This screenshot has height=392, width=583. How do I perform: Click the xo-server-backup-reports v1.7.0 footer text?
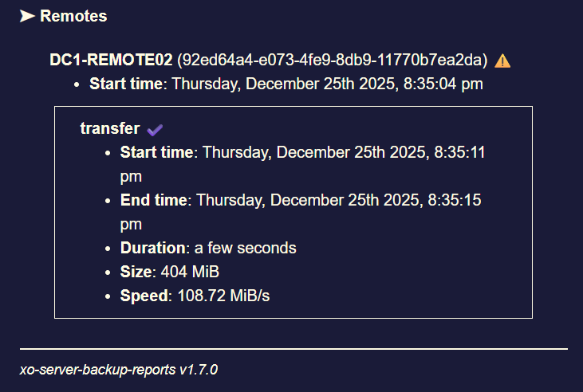[119, 370]
